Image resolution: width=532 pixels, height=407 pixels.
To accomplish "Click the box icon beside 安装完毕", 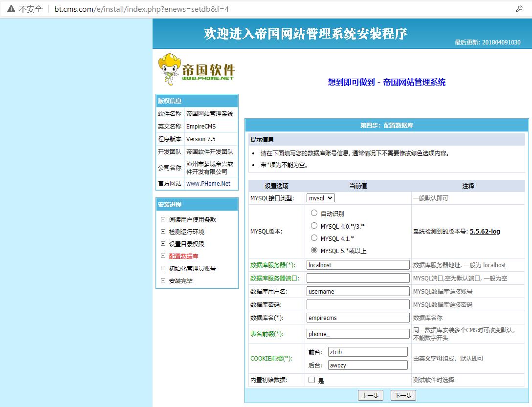I will (163, 280).
